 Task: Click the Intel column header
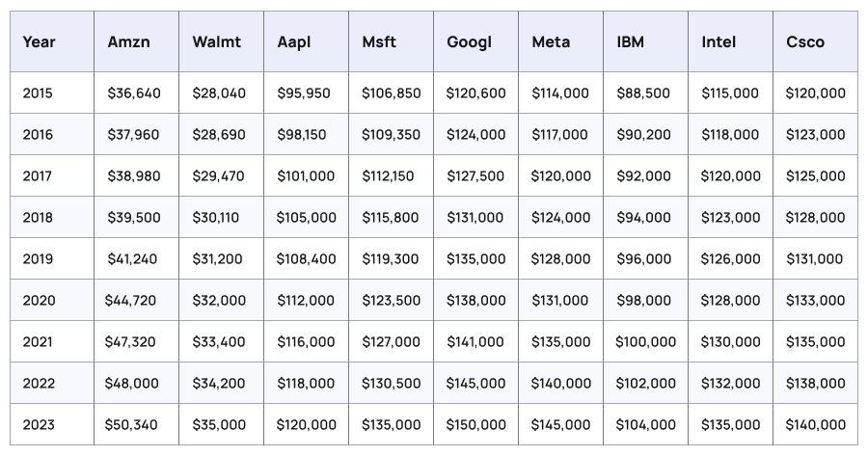719,42
